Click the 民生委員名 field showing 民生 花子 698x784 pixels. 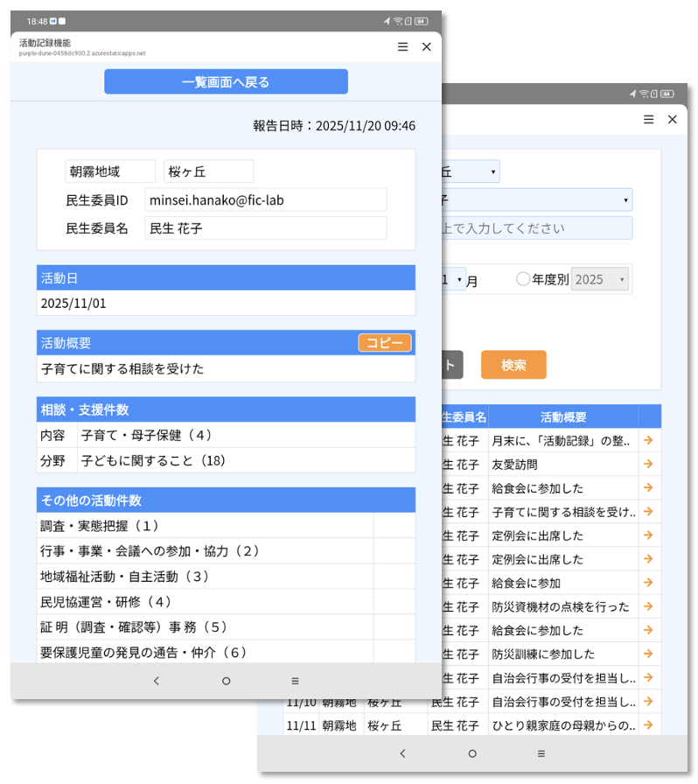(x=266, y=228)
